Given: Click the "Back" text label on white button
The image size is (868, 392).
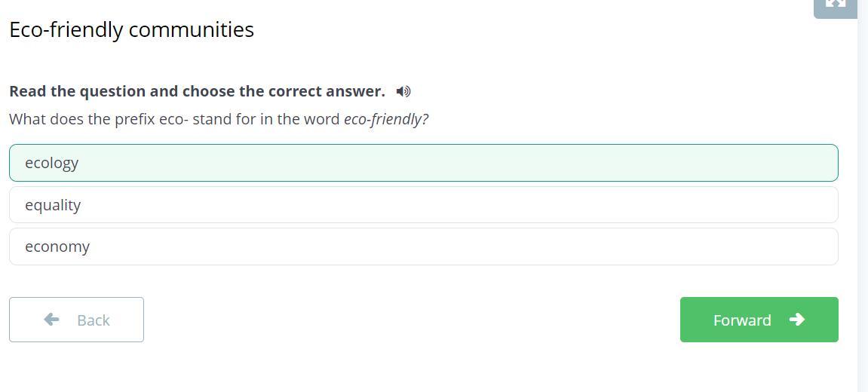Looking at the screenshot, I should (x=93, y=320).
